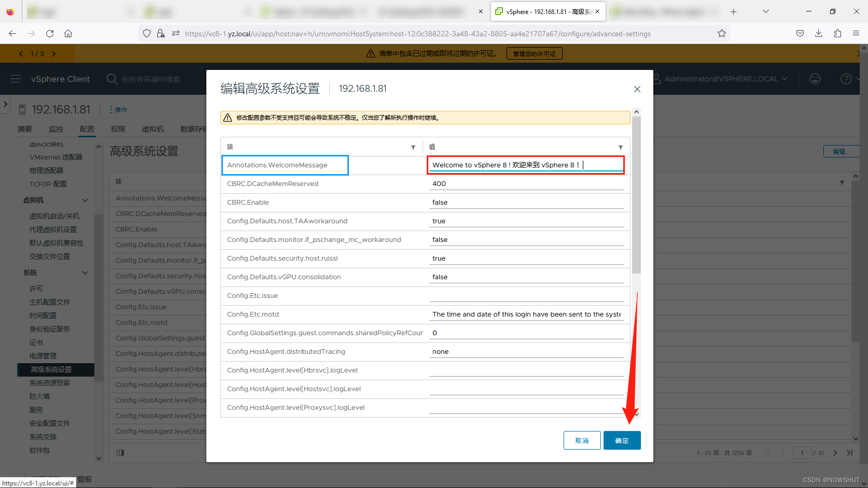Open the 操作 actions menu
Screen dimensions: 868x488
click(x=118, y=110)
